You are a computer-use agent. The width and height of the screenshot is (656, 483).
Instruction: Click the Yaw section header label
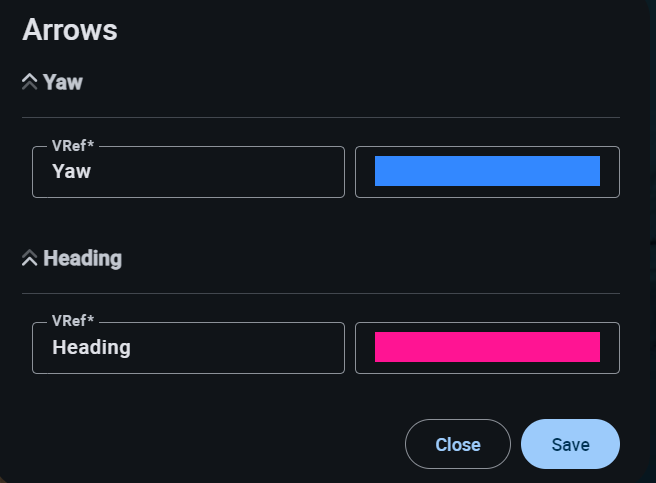click(x=63, y=82)
